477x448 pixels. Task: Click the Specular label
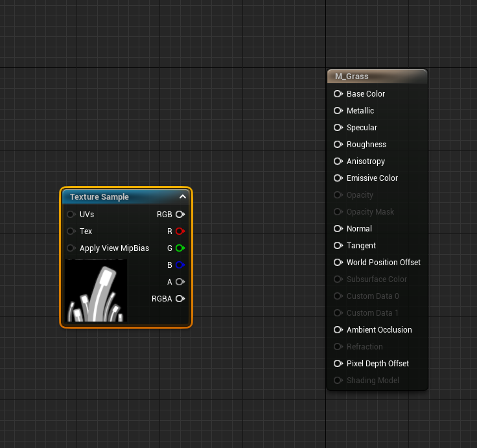point(362,128)
